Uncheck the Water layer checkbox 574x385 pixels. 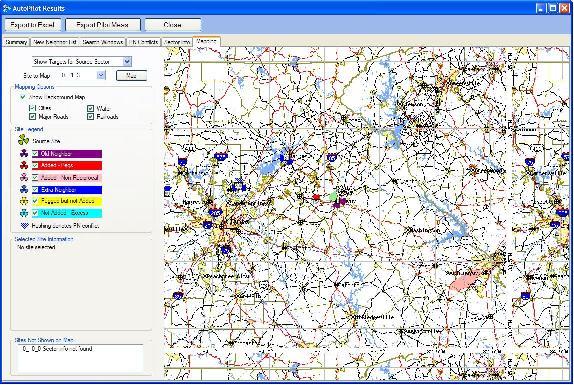tap(90, 108)
